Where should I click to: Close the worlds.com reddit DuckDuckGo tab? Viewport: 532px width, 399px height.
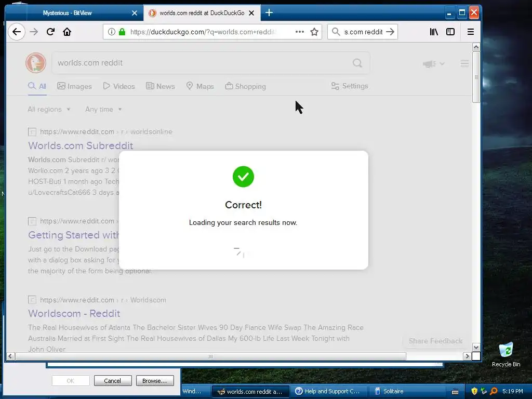pyautogui.click(x=251, y=13)
